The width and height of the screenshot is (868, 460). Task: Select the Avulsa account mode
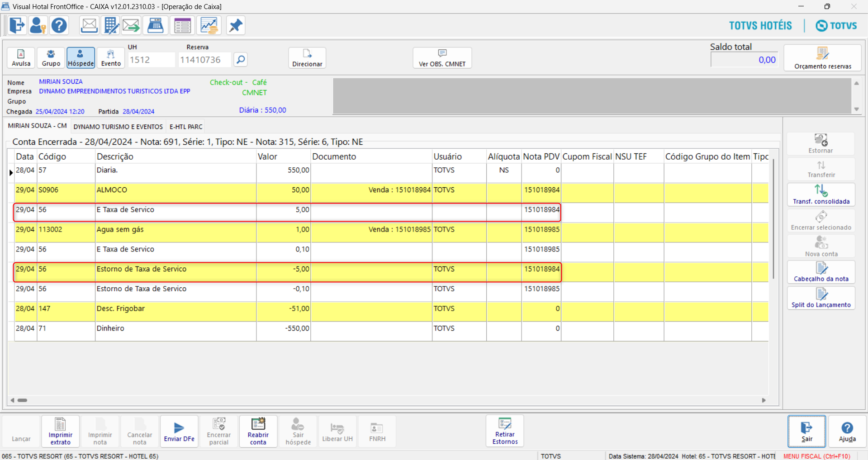(x=21, y=58)
